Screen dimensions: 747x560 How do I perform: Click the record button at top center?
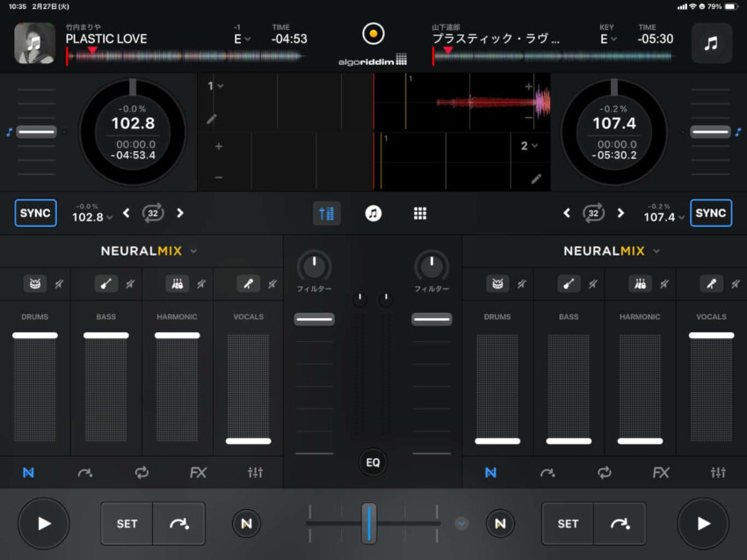373,34
